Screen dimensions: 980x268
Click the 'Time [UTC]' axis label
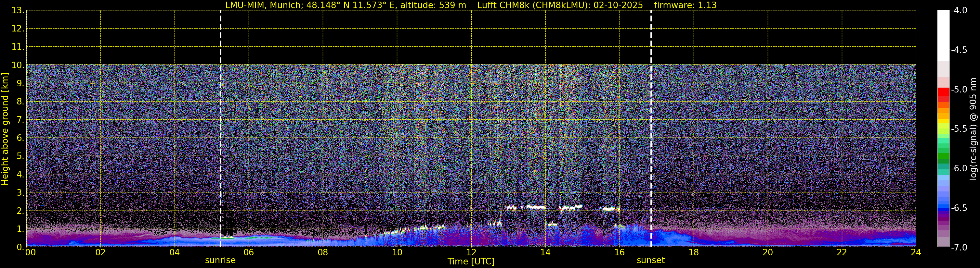[x=471, y=262]
